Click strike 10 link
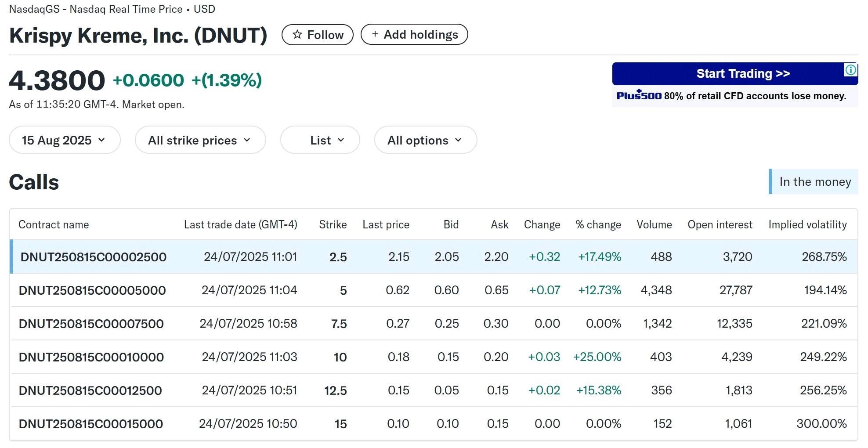Image resolution: width=868 pixels, height=448 pixels. pyautogui.click(x=340, y=357)
